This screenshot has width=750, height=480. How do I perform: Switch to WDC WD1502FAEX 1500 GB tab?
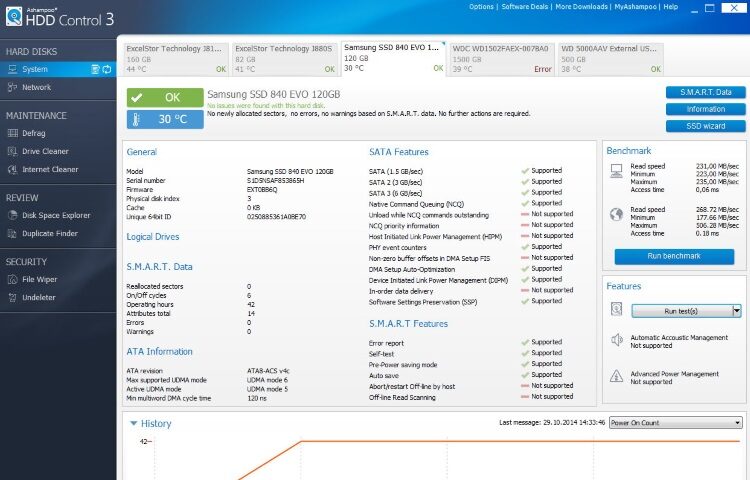click(x=502, y=59)
